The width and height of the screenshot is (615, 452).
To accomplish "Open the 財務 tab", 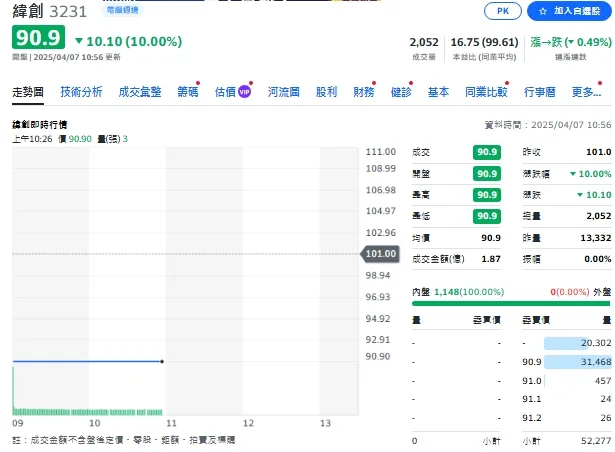I will 363,92.
